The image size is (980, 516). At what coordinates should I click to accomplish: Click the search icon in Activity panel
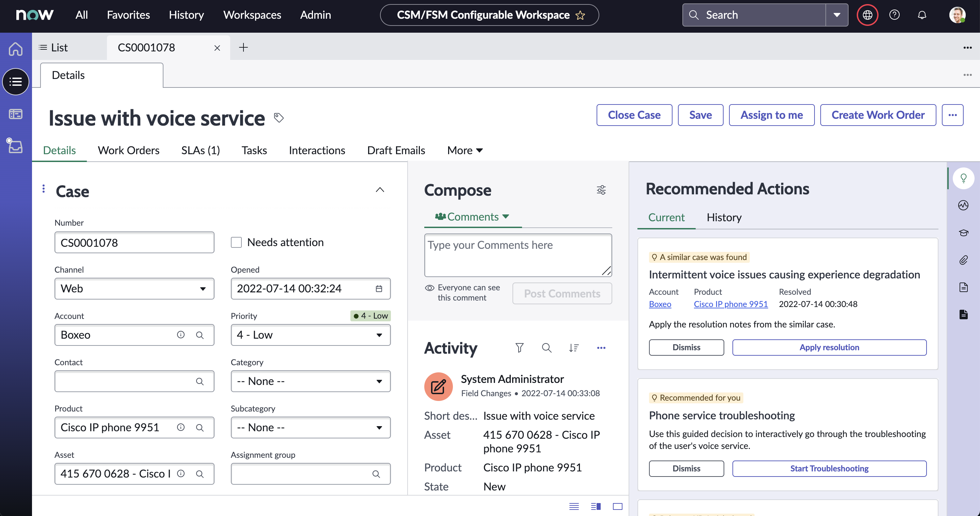[547, 348]
